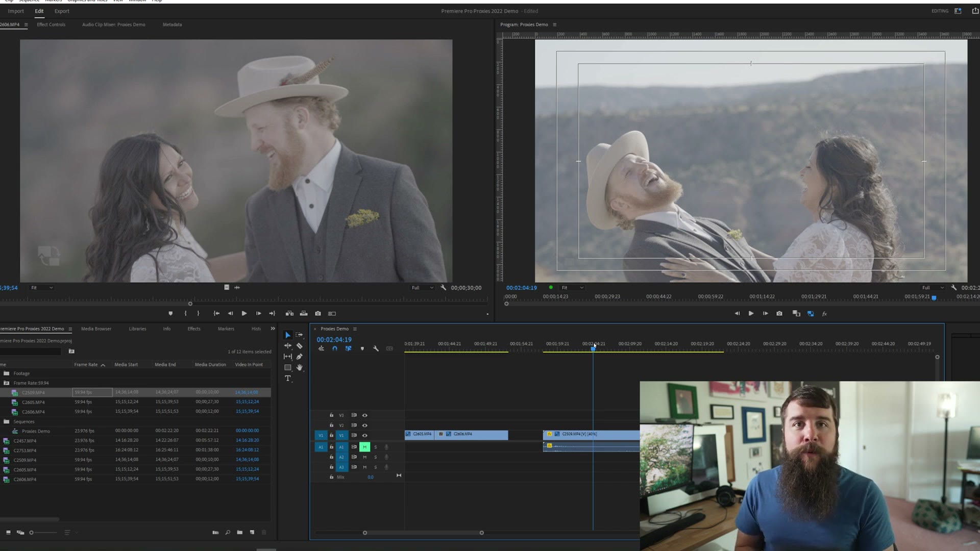Click Find magnifier icon in Project panel
The width and height of the screenshot is (980, 551).
point(228,533)
